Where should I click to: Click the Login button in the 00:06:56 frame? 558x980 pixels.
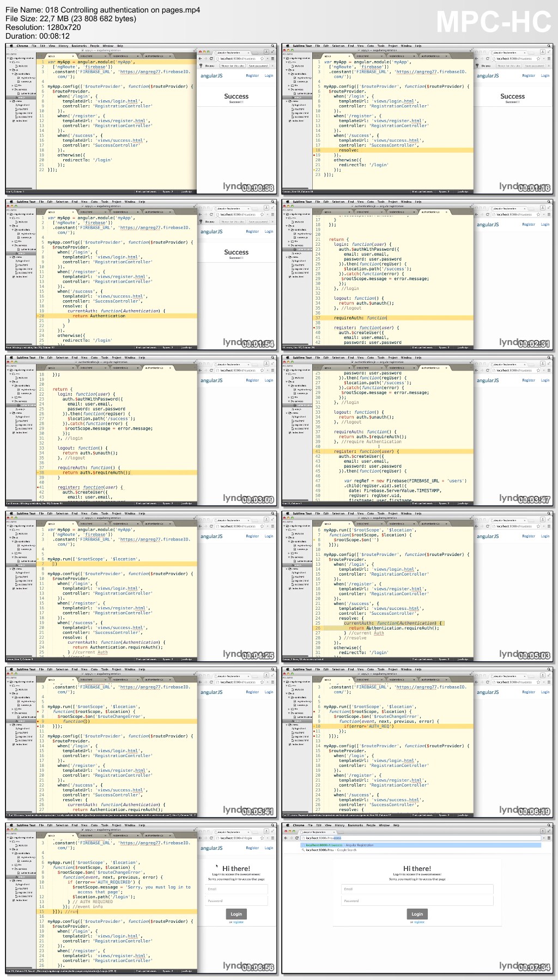tap(236, 914)
